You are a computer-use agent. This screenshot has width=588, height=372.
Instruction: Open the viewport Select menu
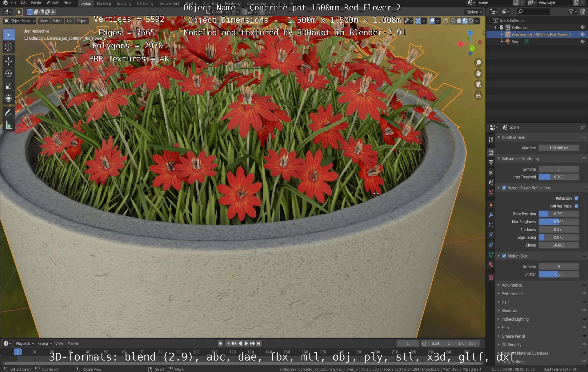pyautogui.click(x=57, y=21)
